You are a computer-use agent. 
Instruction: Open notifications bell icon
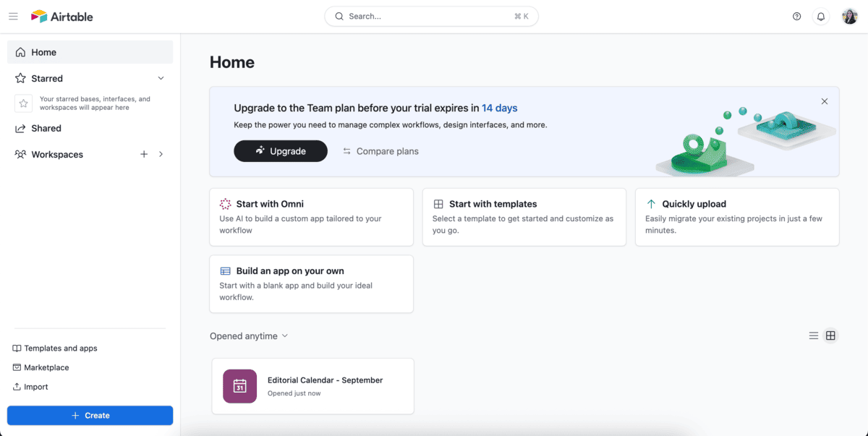pos(820,16)
